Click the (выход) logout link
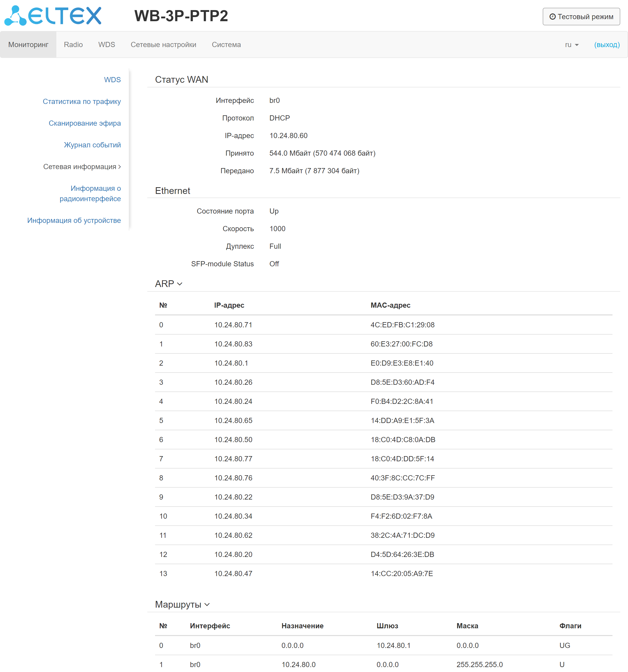Image resolution: width=628 pixels, height=672 pixels. 607,45
